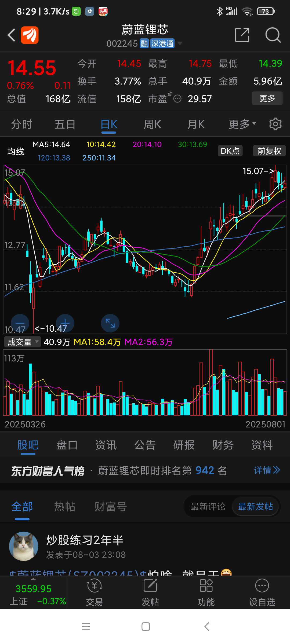The height and width of the screenshot is (644, 290).
Task: Select the 日K chart tab
Action: coord(109,124)
